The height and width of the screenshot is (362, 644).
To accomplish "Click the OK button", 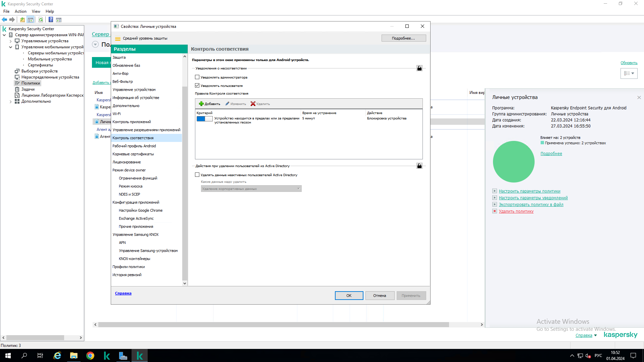I will [349, 296].
